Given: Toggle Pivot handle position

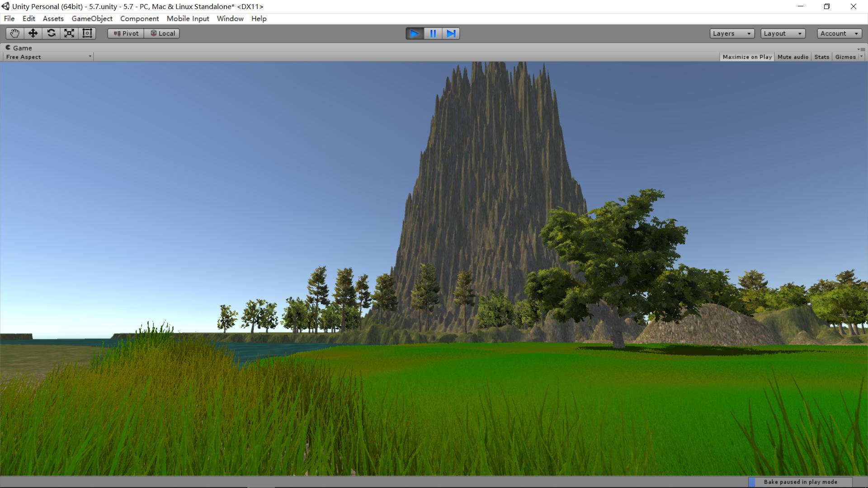Looking at the screenshot, I should click(x=126, y=33).
